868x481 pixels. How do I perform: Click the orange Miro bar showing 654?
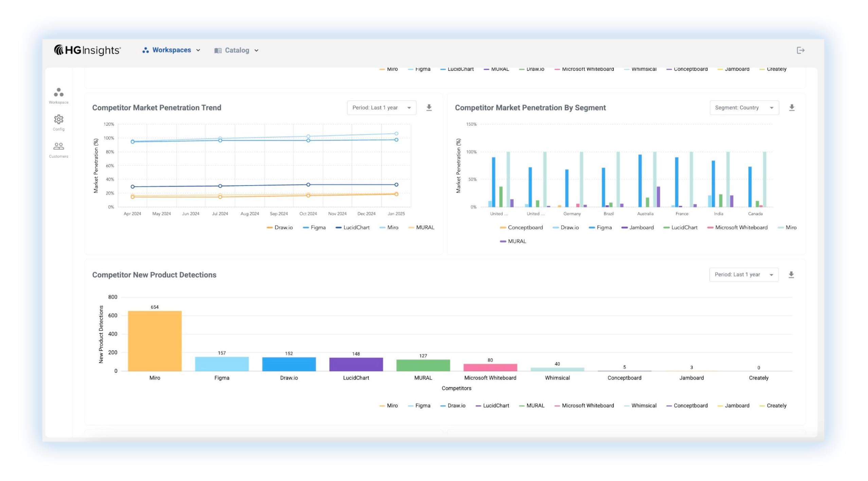[155, 341]
